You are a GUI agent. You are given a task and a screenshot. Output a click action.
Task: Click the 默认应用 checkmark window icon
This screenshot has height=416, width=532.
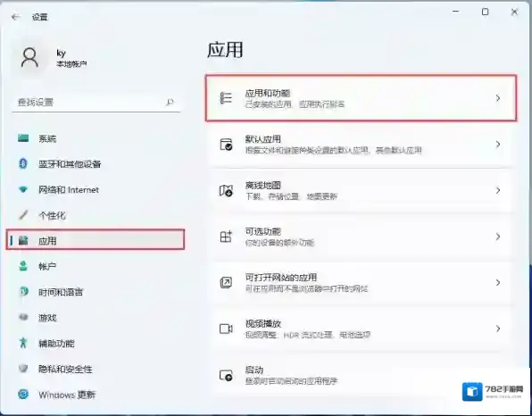pyautogui.click(x=226, y=145)
